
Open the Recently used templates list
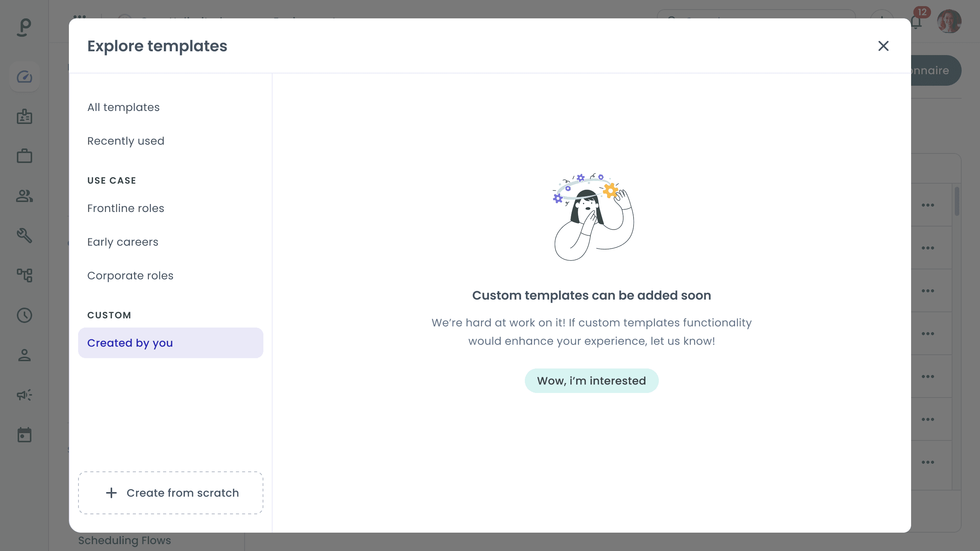coord(126,141)
